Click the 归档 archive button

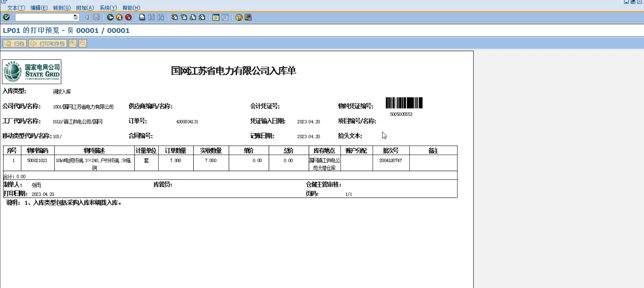point(15,43)
